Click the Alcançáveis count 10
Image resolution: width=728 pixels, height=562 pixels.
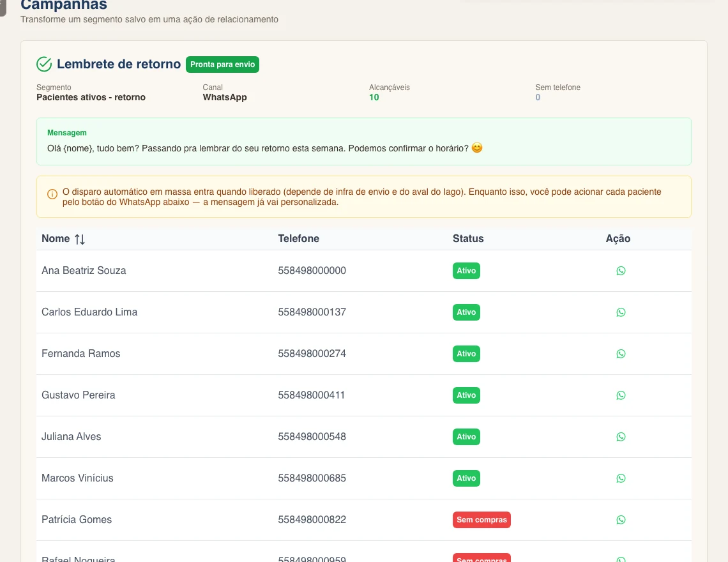[x=374, y=97]
